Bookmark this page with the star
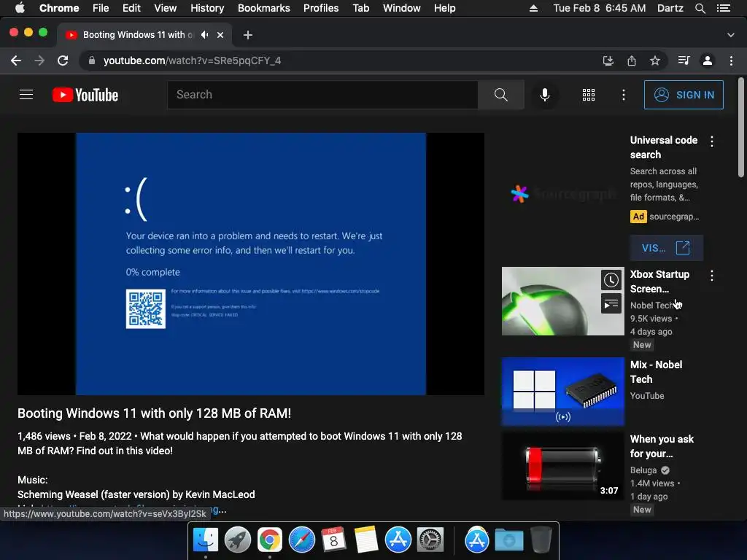Screen dimensions: 747x560 pyautogui.click(x=655, y=61)
